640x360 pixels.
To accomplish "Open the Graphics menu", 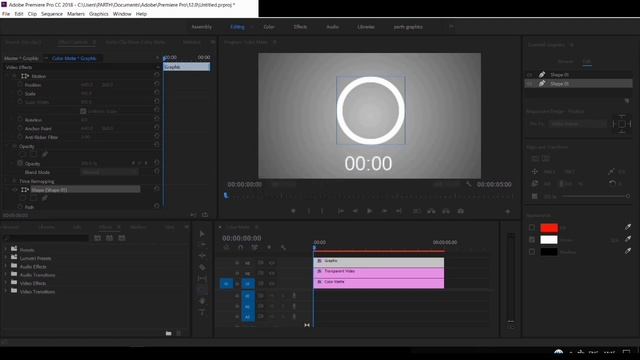I will (x=99, y=13).
